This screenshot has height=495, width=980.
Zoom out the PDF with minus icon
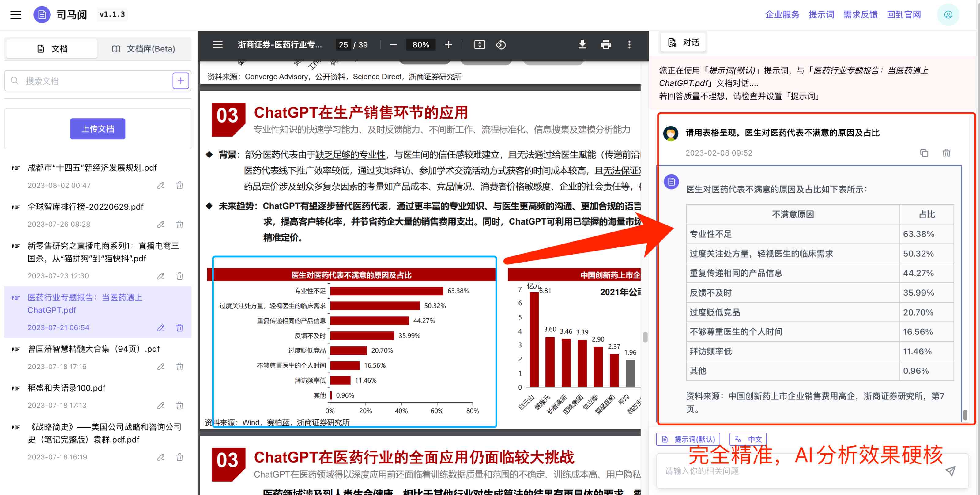tap(393, 45)
